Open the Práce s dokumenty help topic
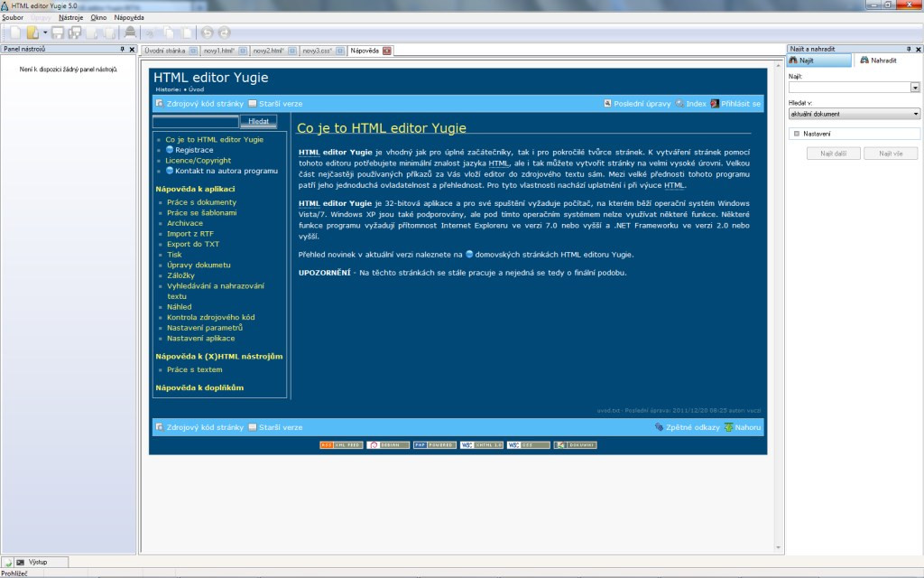This screenshot has height=578, width=924. point(201,202)
